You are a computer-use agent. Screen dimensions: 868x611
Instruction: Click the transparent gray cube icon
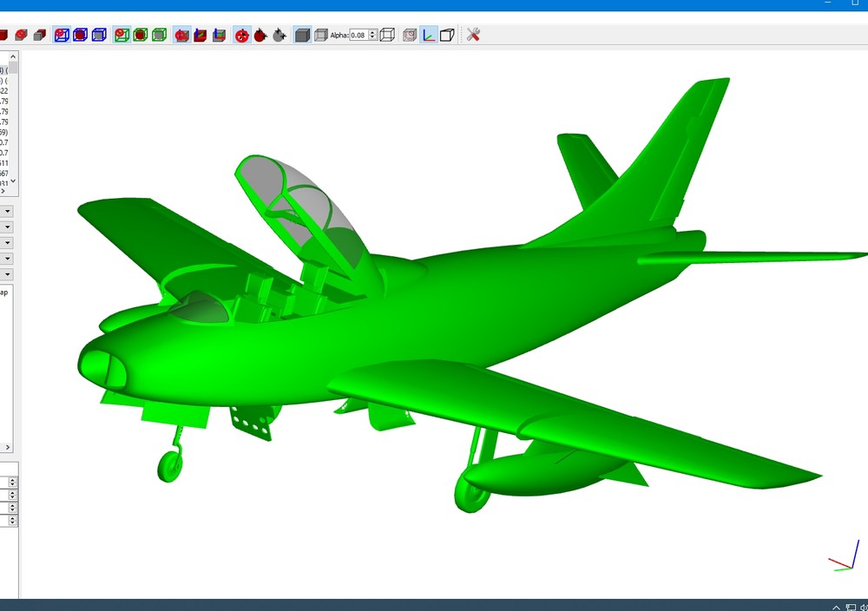(x=321, y=35)
